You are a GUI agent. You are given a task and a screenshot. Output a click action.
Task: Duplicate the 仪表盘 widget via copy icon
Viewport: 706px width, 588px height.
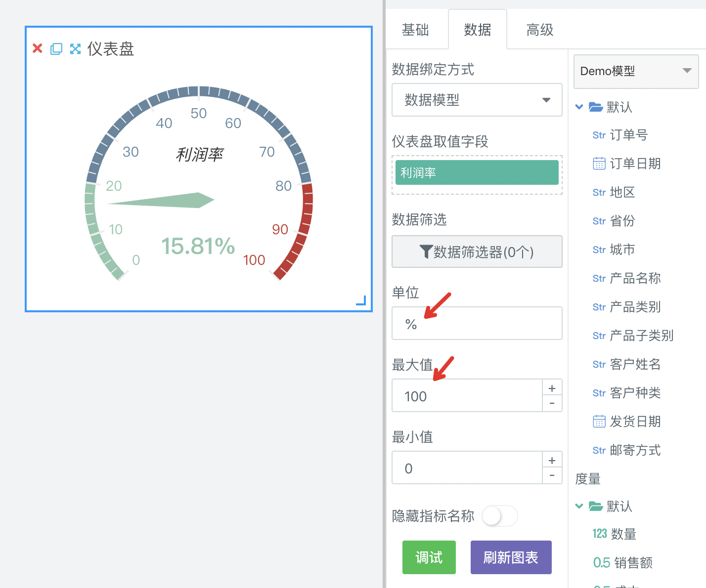click(x=56, y=48)
